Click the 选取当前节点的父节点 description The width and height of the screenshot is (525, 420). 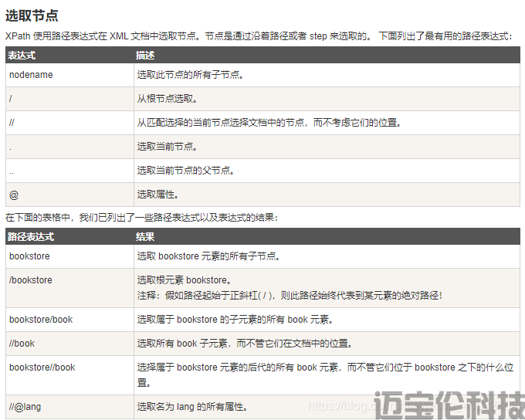pyautogui.click(x=186, y=170)
